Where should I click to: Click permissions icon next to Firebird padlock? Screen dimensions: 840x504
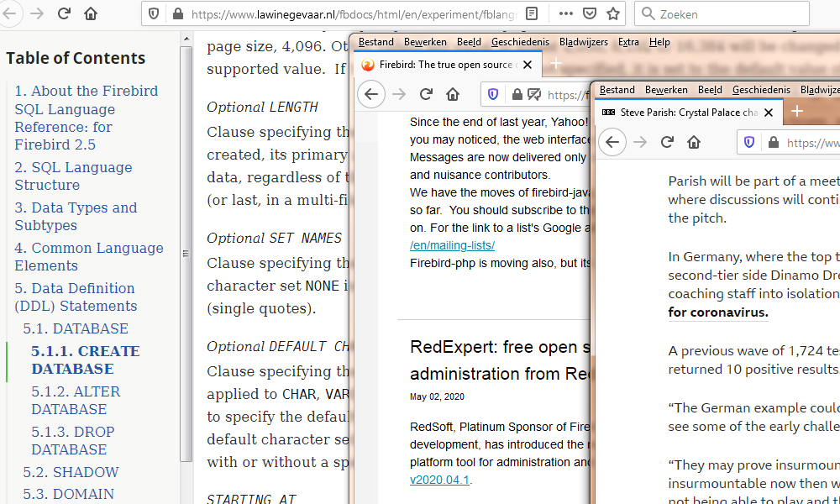[x=534, y=95]
